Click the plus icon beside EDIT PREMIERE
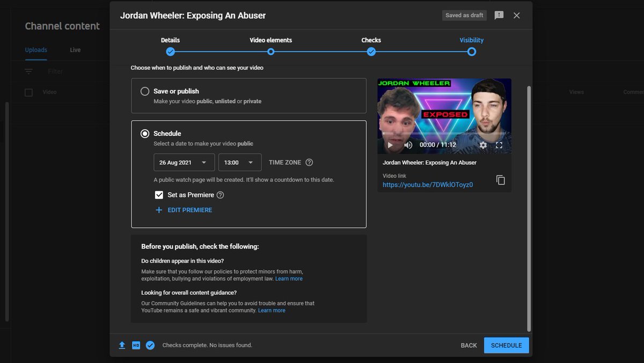This screenshot has width=644, height=363. pyautogui.click(x=159, y=210)
